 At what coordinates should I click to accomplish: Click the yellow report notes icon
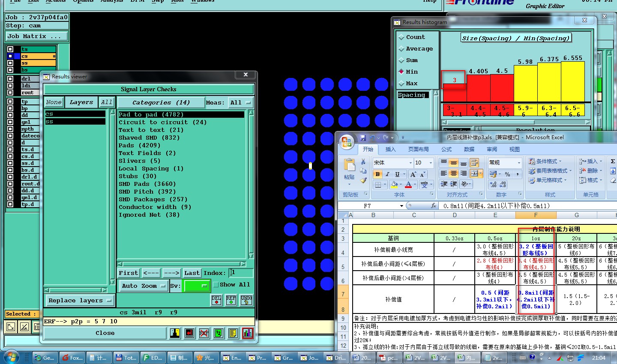[x=233, y=333]
